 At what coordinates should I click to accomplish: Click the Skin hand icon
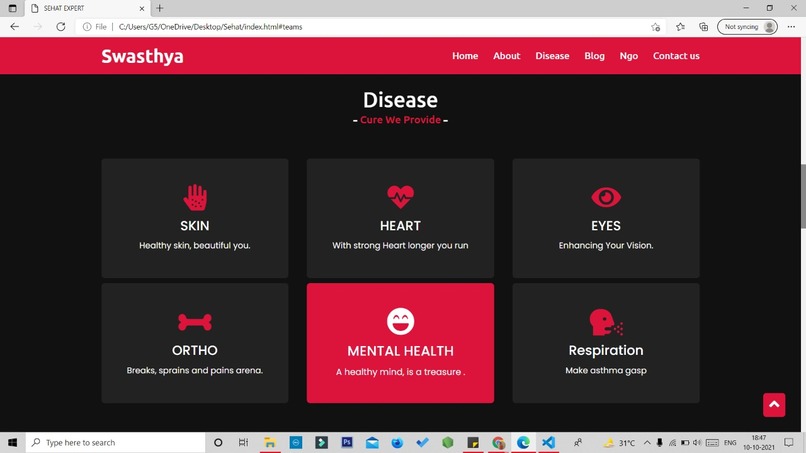click(x=195, y=197)
